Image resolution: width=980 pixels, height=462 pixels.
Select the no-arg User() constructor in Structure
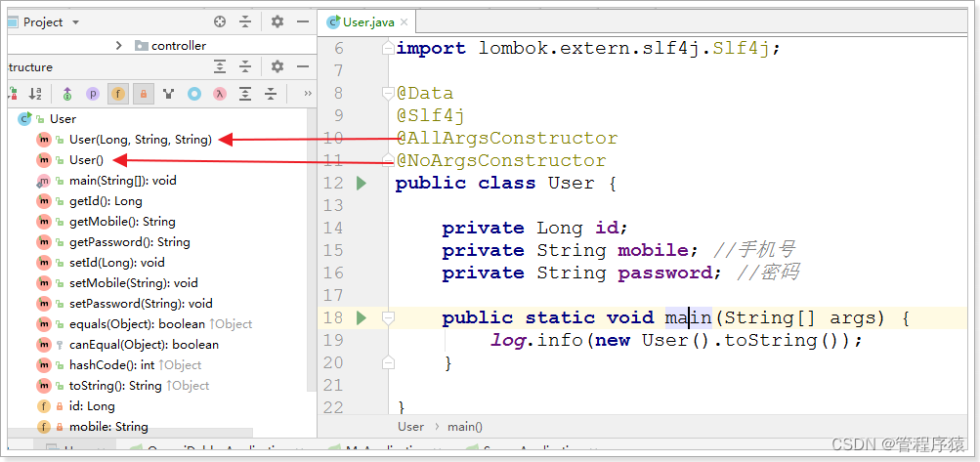pyautogui.click(x=86, y=160)
